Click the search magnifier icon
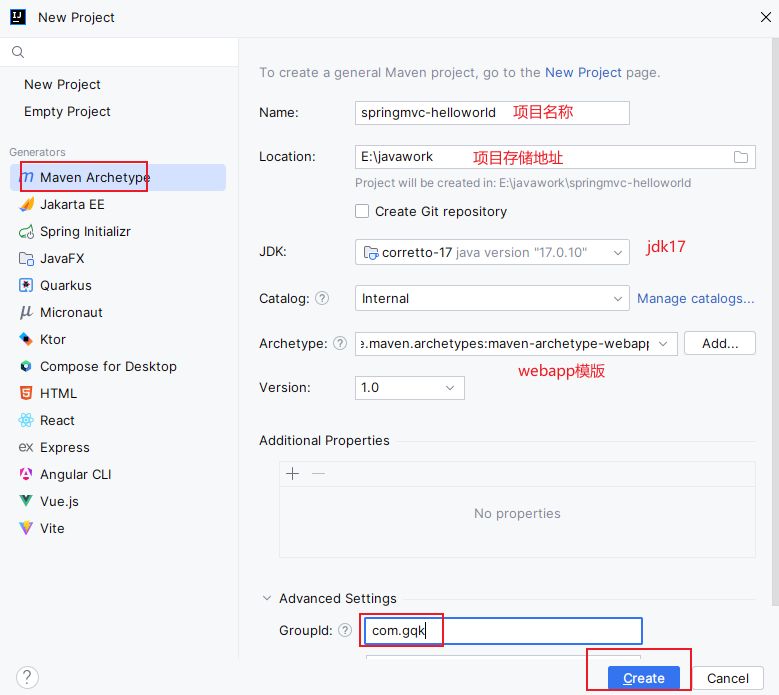Image resolution: width=779 pixels, height=695 pixels. point(18,52)
